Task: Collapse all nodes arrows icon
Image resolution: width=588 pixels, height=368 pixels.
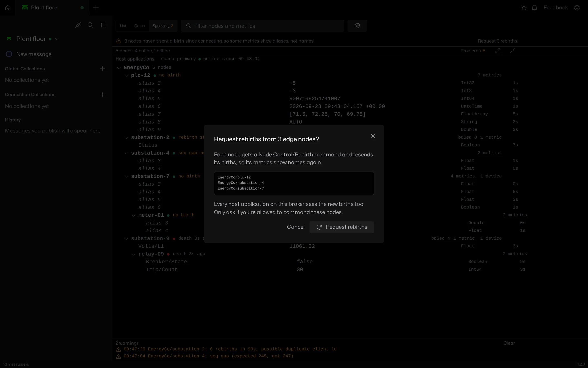Action: pyautogui.click(x=512, y=51)
